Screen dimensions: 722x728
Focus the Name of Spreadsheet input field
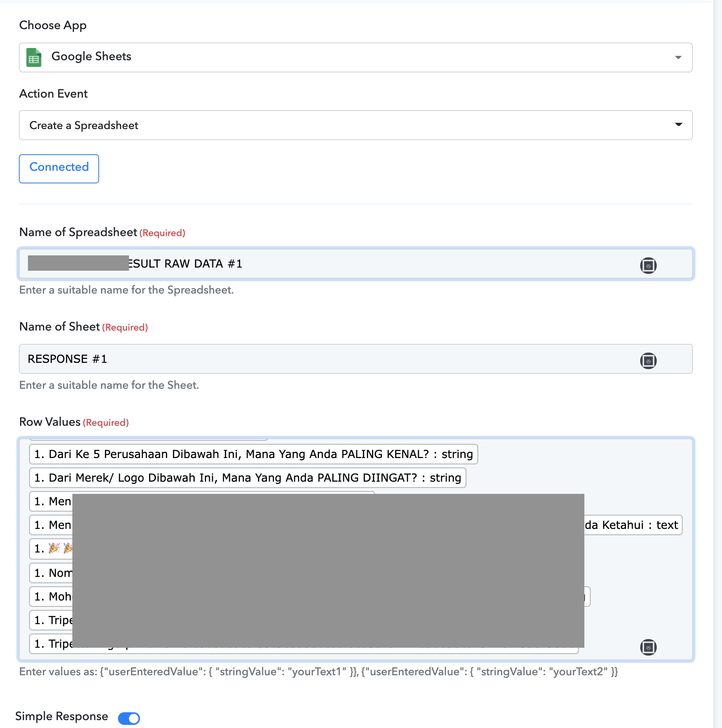tap(355, 264)
